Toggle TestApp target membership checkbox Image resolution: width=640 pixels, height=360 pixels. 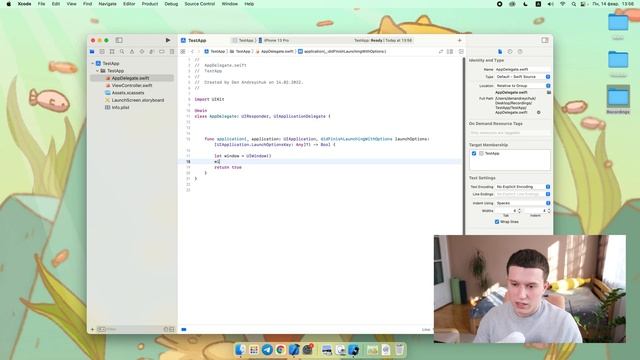(x=474, y=153)
